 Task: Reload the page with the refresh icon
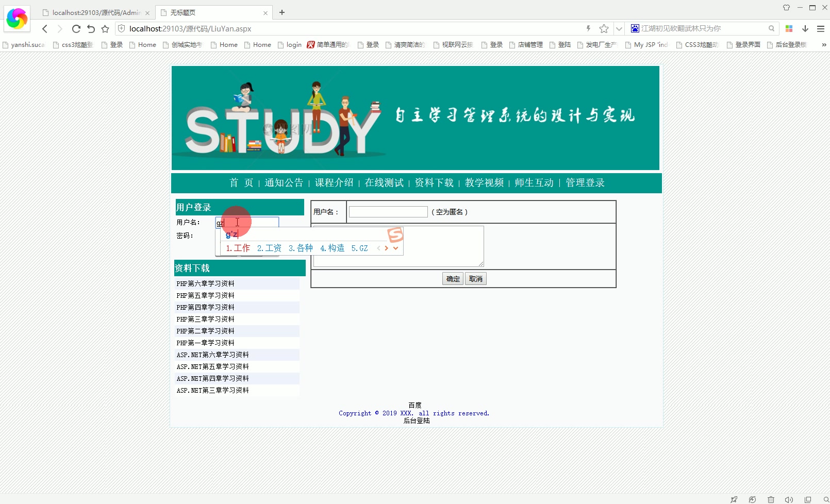[76, 29]
